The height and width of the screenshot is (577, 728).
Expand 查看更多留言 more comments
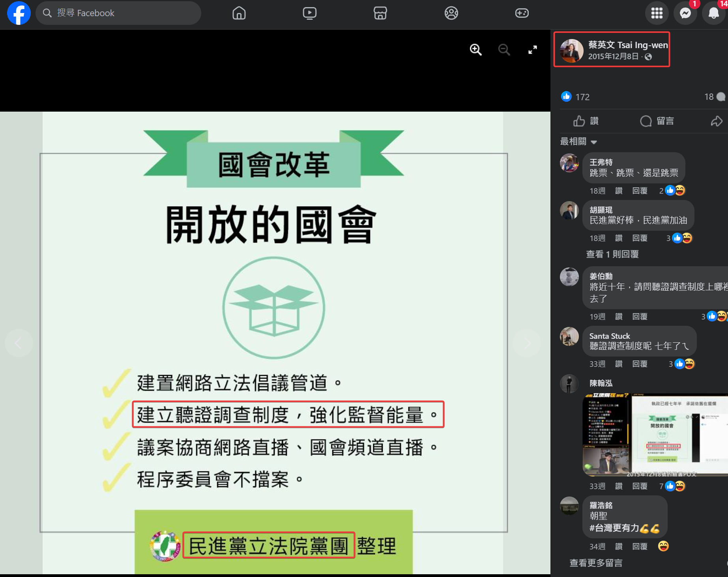tap(596, 563)
